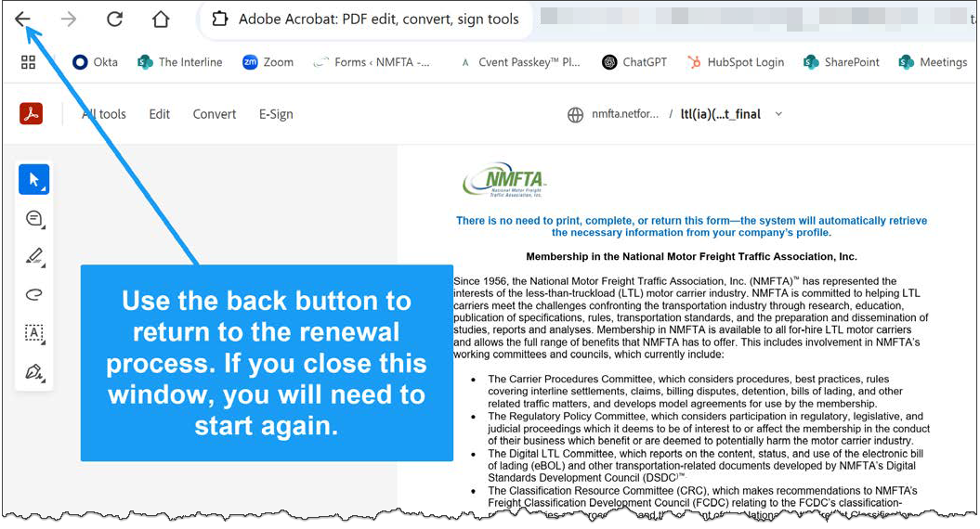This screenshot has height=529, width=980.
Task: Select the Add comment tool
Action: point(34,219)
